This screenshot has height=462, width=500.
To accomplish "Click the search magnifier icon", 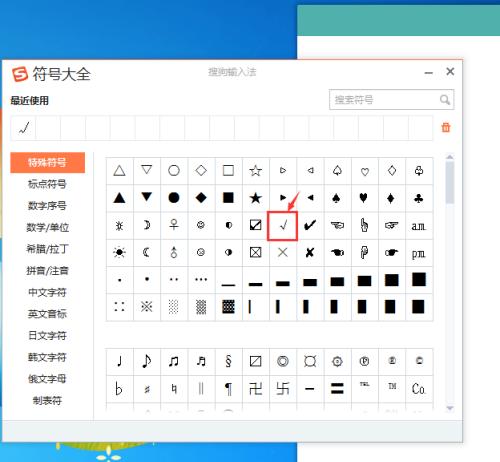I will pos(445,99).
